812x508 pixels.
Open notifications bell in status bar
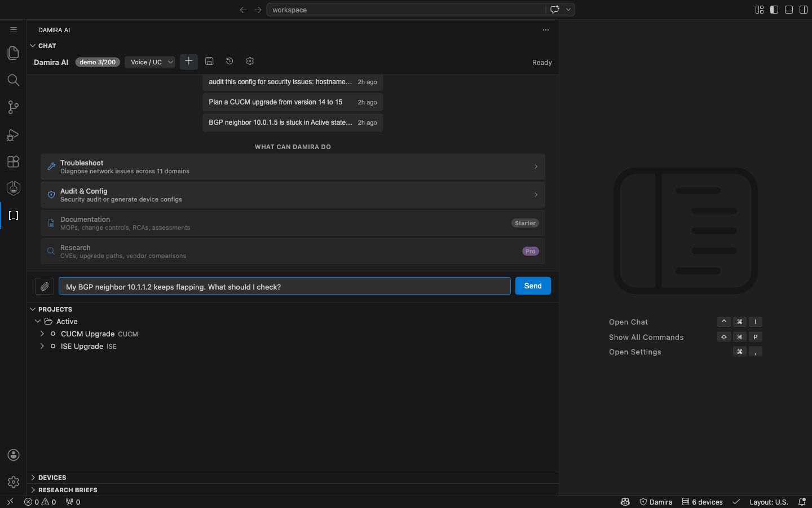802,502
